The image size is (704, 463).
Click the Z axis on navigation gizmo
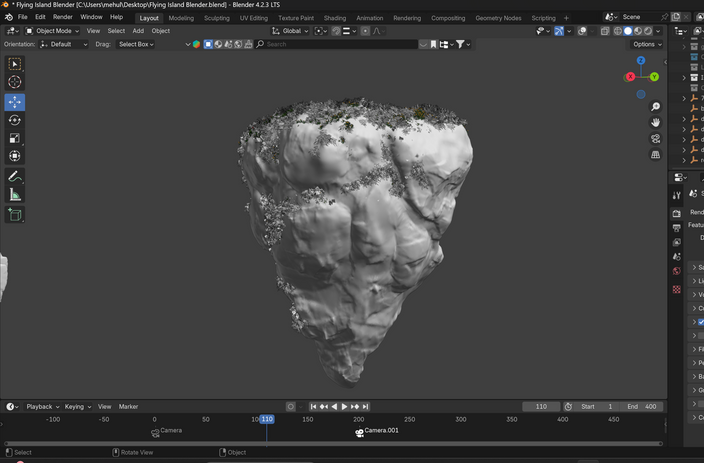(641, 61)
